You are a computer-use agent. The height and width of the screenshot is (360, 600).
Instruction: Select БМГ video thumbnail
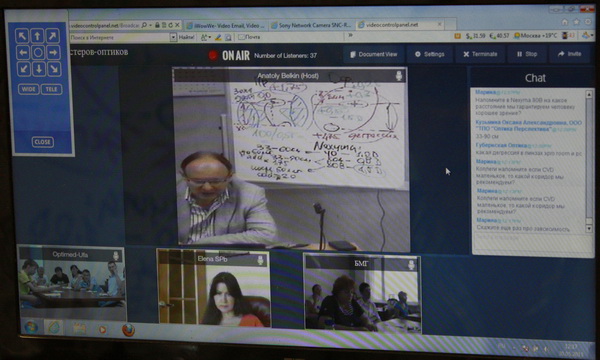362,293
